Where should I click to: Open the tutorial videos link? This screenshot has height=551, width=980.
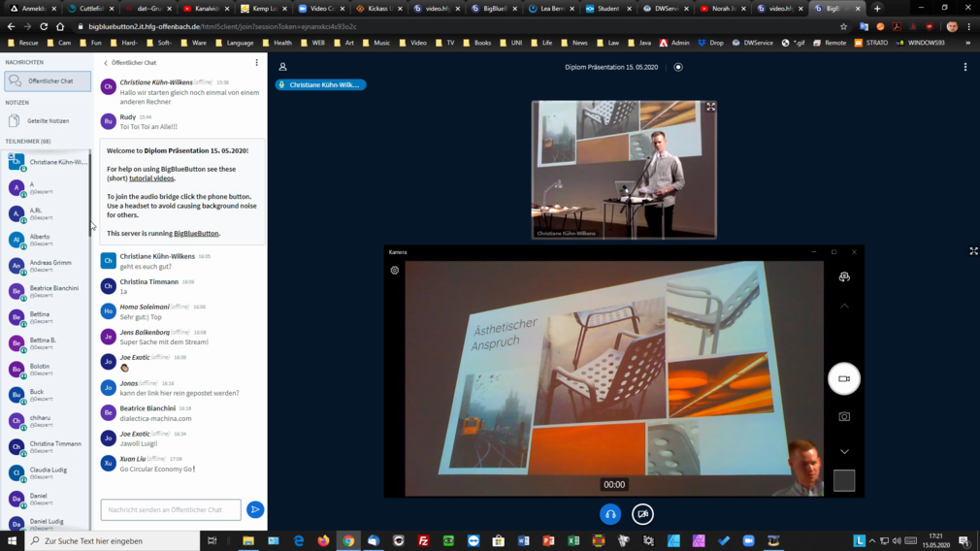(x=152, y=178)
